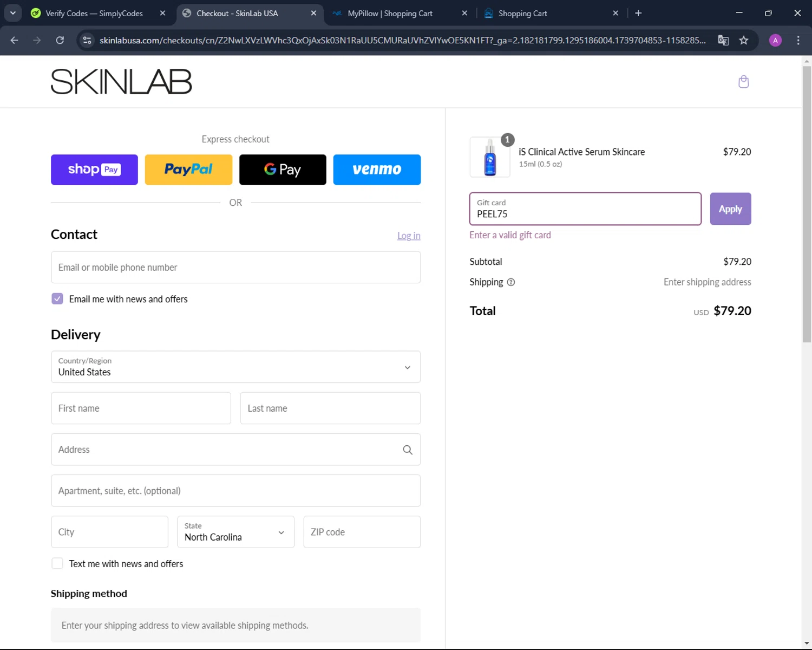Open the translate page icon

coord(723,40)
